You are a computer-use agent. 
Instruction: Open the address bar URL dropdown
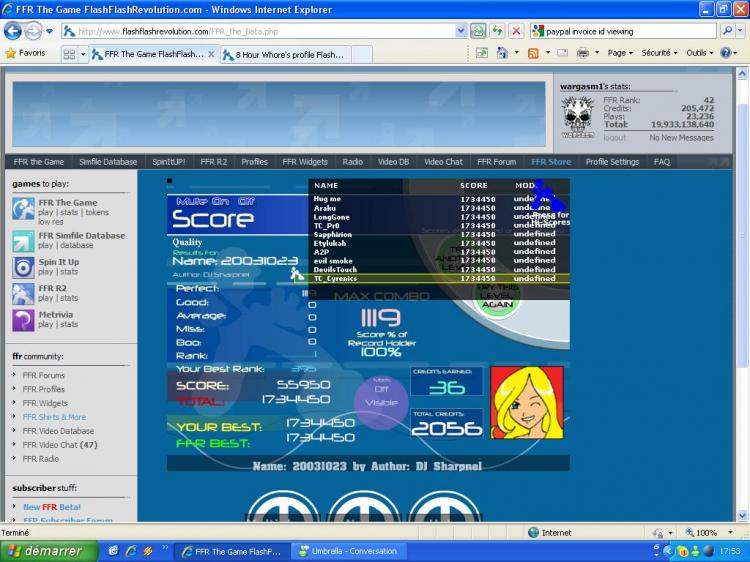[x=460, y=31]
